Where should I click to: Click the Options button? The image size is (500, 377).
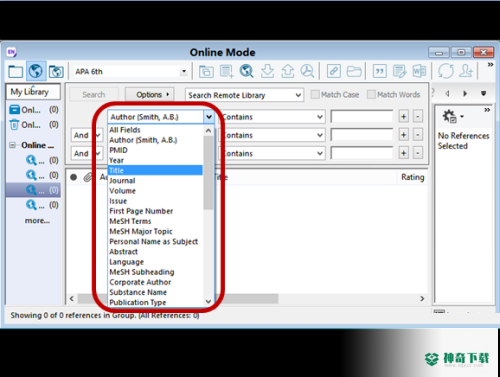coord(152,95)
